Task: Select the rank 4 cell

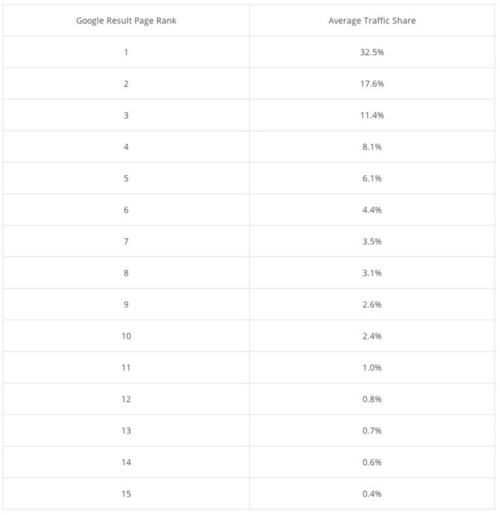Action: [126, 147]
